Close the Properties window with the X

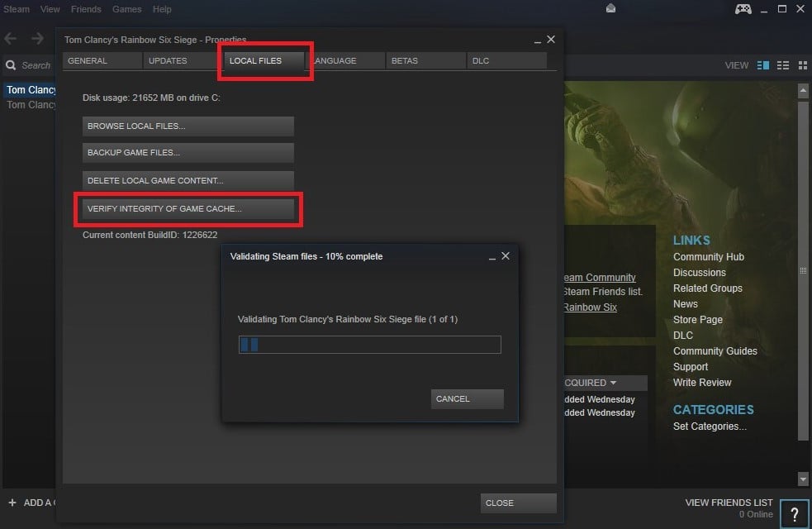pyautogui.click(x=551, y=40)
